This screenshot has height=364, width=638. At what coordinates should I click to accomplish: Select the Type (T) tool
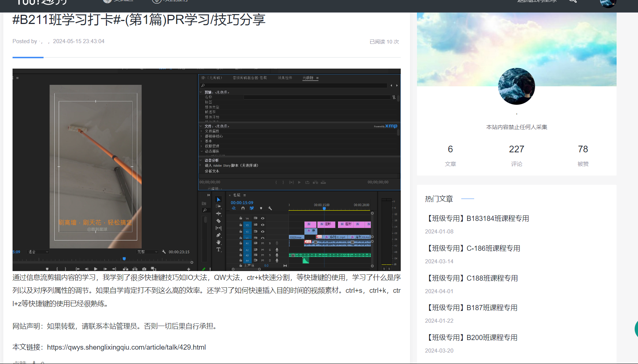pos(218,249)
